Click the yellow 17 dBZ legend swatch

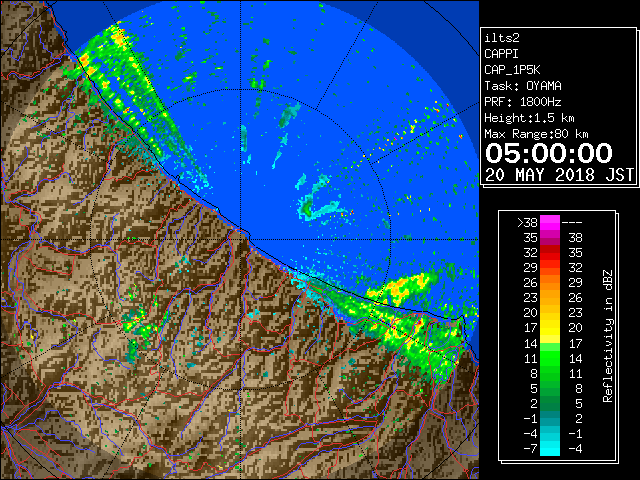pyautogui.click(x=550, y=328)
